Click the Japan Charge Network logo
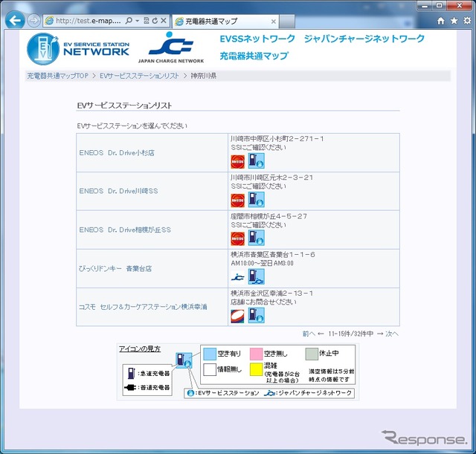 [171, 48]
